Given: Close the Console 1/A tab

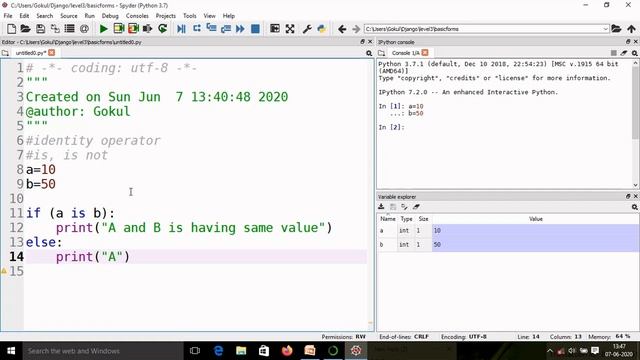Looking at the screenshot, I should click(x=425, y=53).
